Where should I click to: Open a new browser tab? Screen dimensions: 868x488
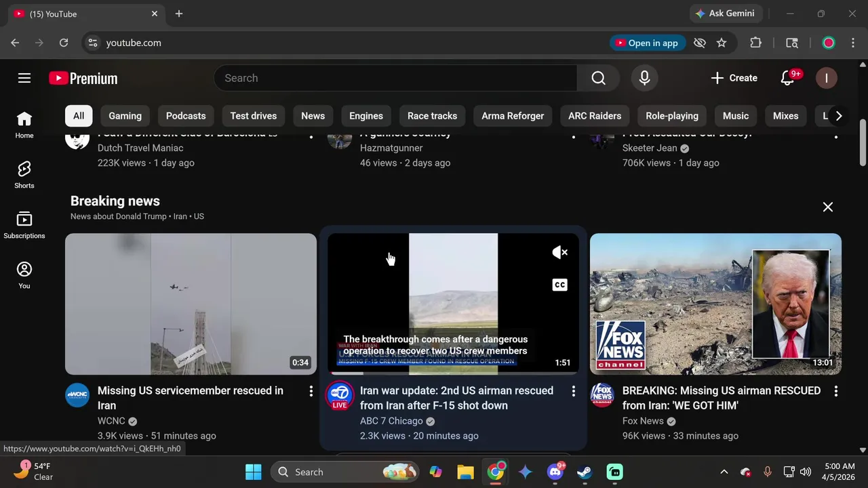coord(179,14)
